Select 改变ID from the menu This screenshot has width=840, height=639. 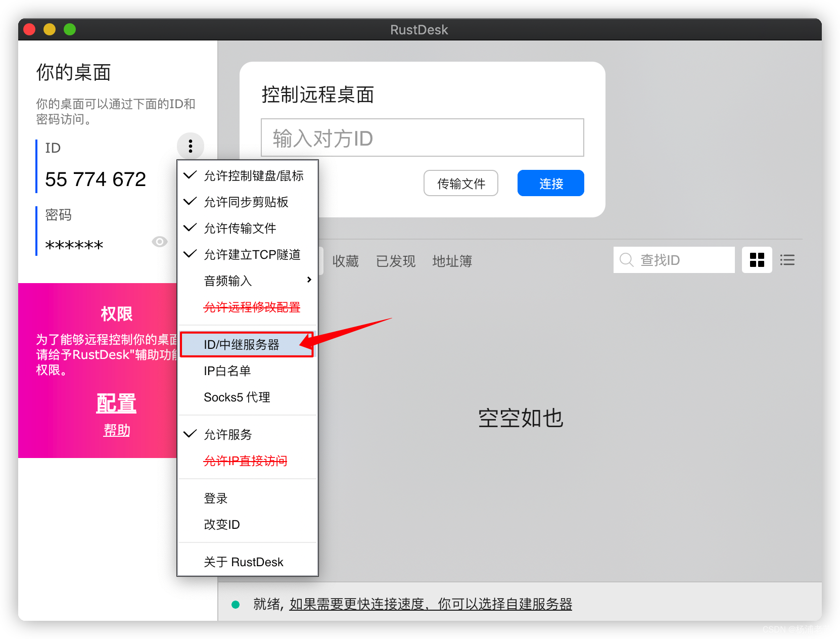point(221,524)
